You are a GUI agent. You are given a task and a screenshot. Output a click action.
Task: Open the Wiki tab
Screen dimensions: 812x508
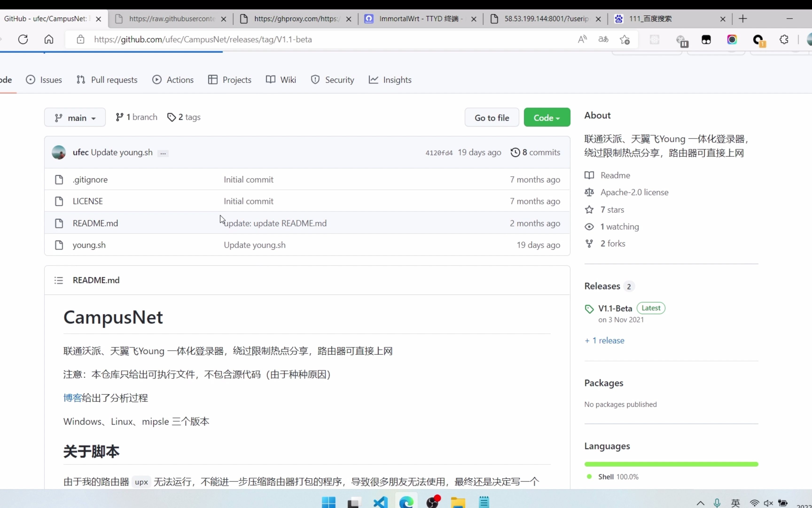click(281, 80)
